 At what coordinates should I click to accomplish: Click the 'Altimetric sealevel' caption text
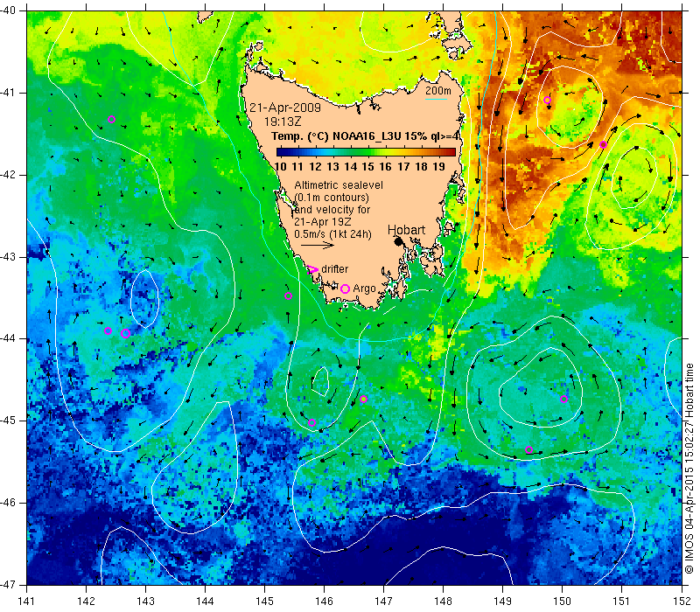pos(339,184)
